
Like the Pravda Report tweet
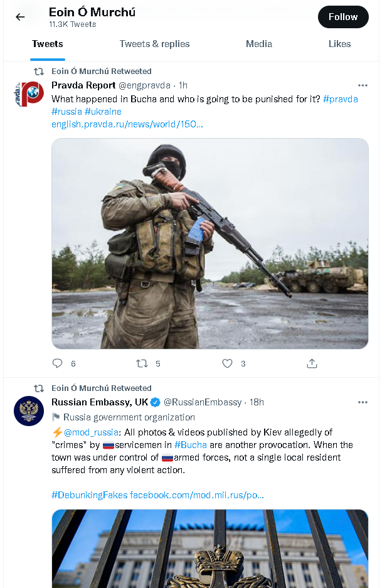[228, 363]
